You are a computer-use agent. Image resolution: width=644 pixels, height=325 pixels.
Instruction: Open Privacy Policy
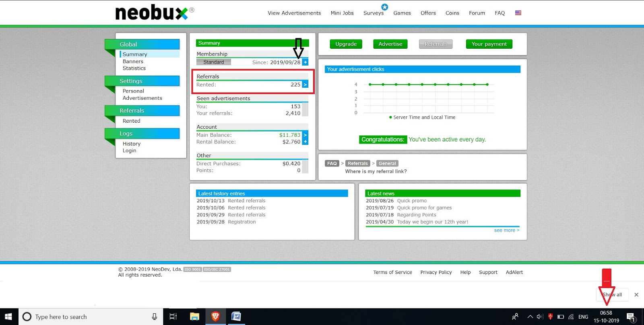[436, 272]
